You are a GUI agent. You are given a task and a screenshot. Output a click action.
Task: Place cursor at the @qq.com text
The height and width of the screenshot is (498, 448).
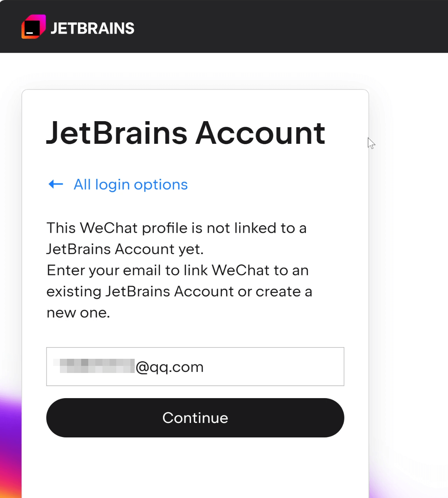170,367
